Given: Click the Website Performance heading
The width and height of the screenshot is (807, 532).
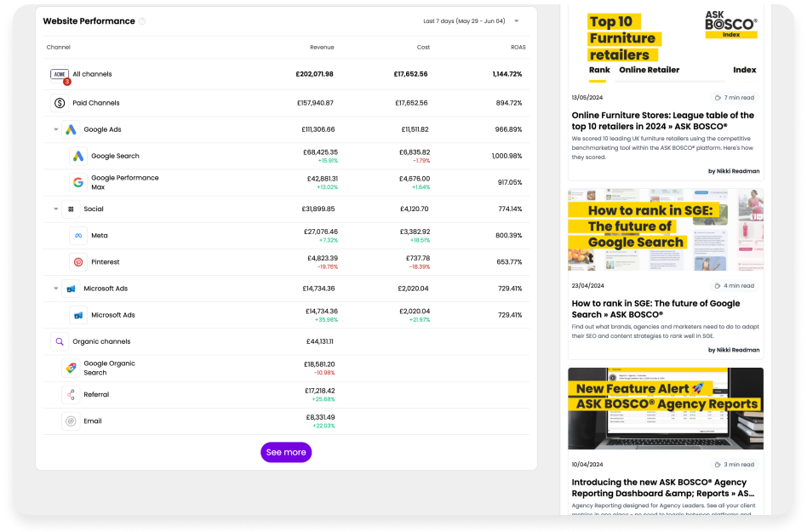Looking at the screenshot, I should [x=89, y=21].
